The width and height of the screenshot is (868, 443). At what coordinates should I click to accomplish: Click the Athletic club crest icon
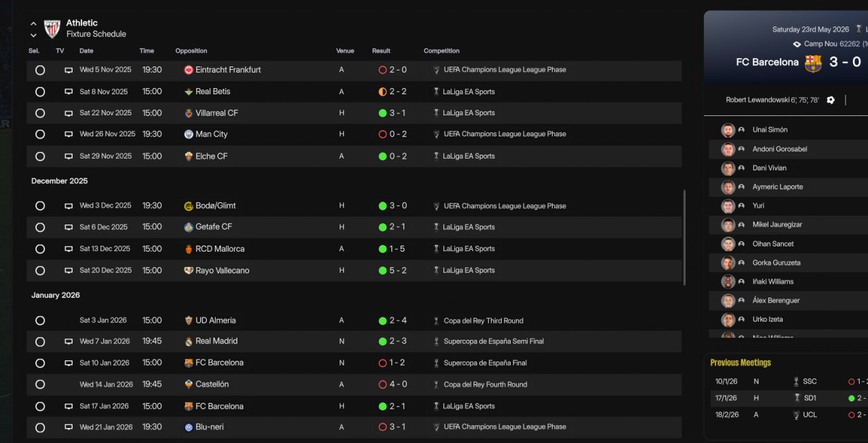pos(52,28)
